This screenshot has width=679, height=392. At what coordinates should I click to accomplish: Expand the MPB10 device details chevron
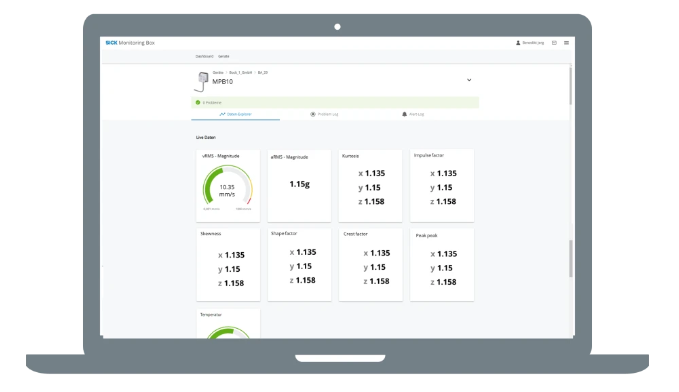(x=469, y=80)
